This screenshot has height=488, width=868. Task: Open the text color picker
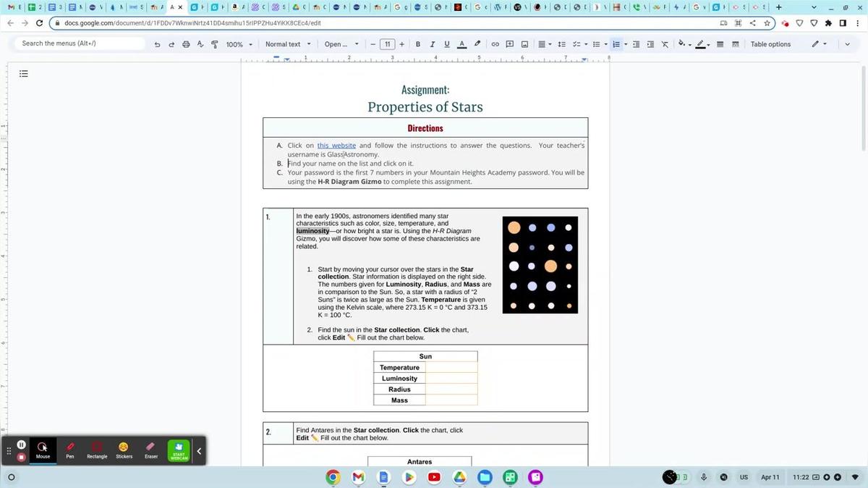click(462, 44)
